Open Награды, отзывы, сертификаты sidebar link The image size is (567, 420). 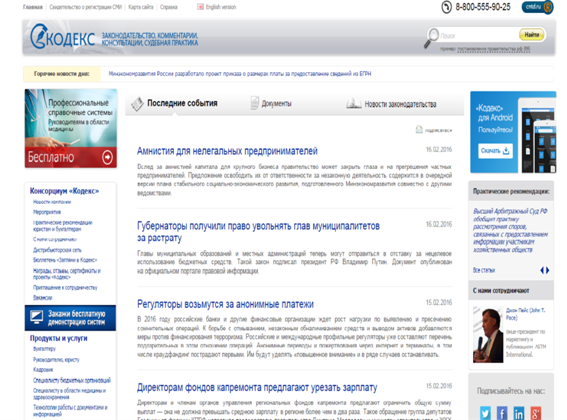coord(67,274)
